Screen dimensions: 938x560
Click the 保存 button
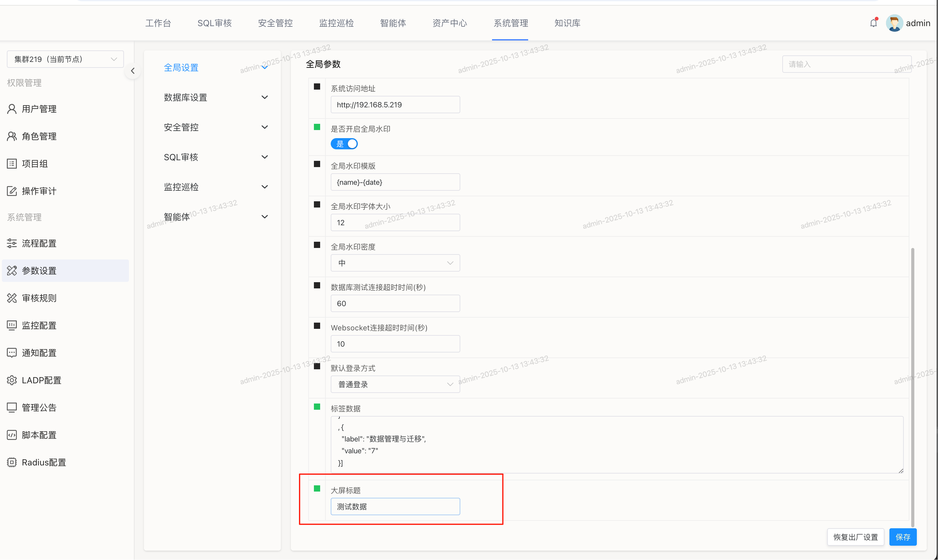902,537
